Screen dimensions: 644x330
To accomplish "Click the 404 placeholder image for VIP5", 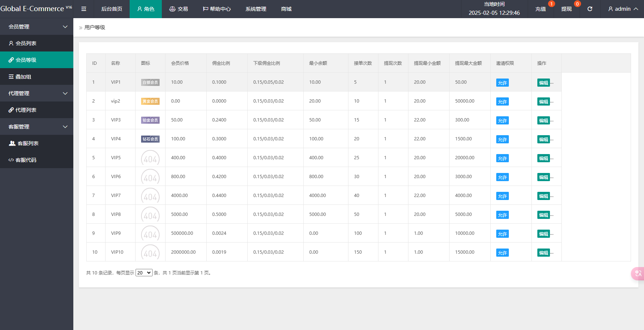I will [x=150, y=158].
